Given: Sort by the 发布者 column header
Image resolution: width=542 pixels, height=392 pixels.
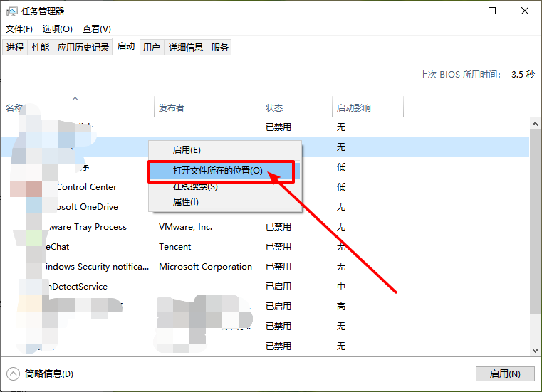Looking at the screenshot, I should 172,108.
